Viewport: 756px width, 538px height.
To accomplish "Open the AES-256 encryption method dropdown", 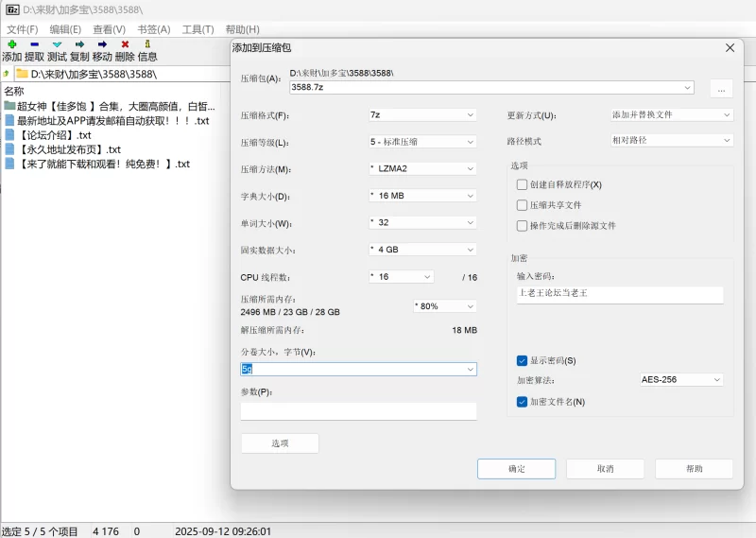I will [680, 380].
